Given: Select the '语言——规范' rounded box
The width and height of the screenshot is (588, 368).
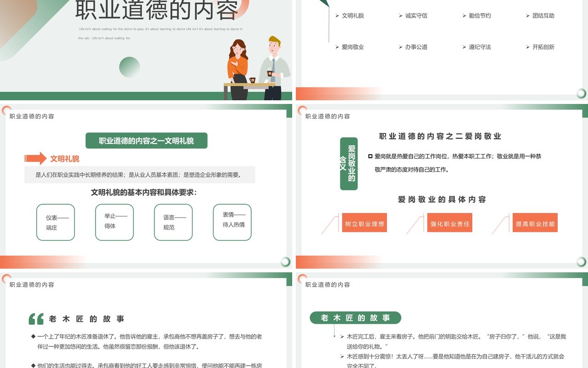Looking at the screenshot, I should tap(173, 222).
